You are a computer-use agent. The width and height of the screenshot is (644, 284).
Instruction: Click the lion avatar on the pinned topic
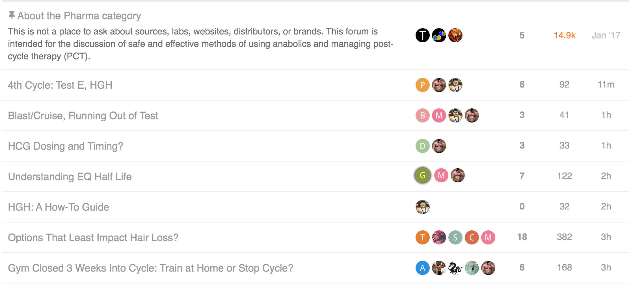[455, 35]
